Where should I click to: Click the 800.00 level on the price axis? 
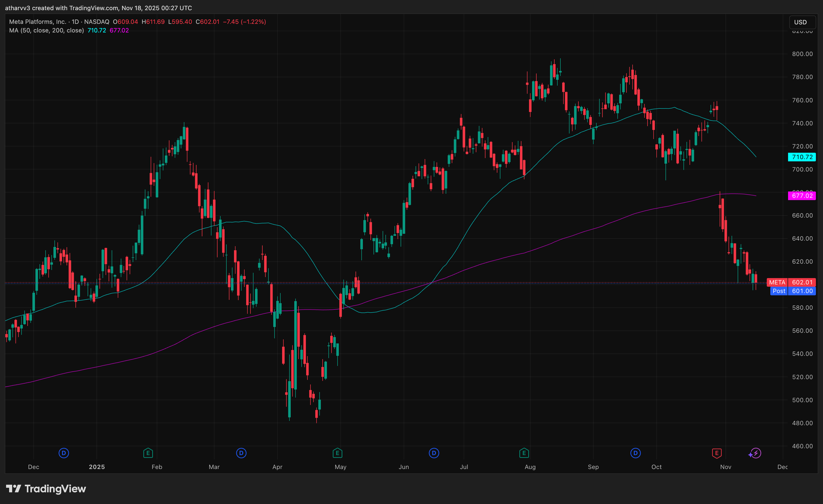[802, 54]
